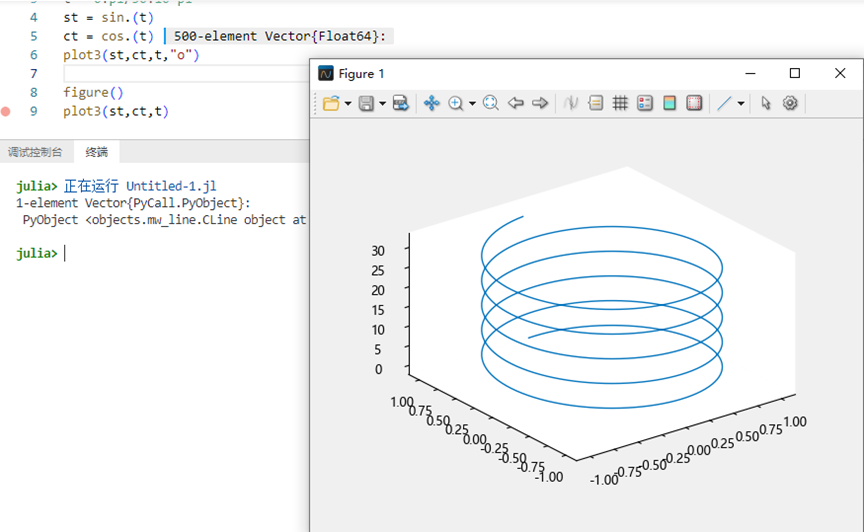The height and width of the screenshot is (532, 864).
Task: Click the zoom-to-fit icon
Action: pos(490,103)
